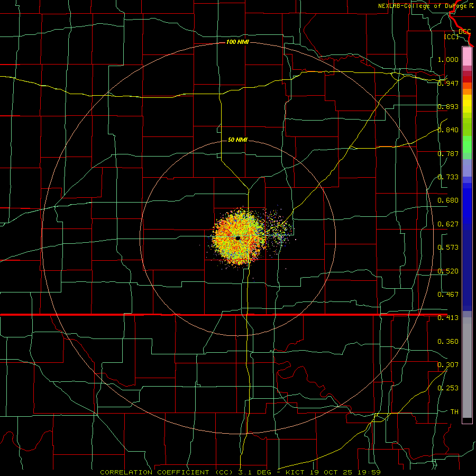The width and height of the screenshot is (476, 476).
Task: Click the bright green swatch on the color scale
Action: pyautogui.click(x=467, y=144)
